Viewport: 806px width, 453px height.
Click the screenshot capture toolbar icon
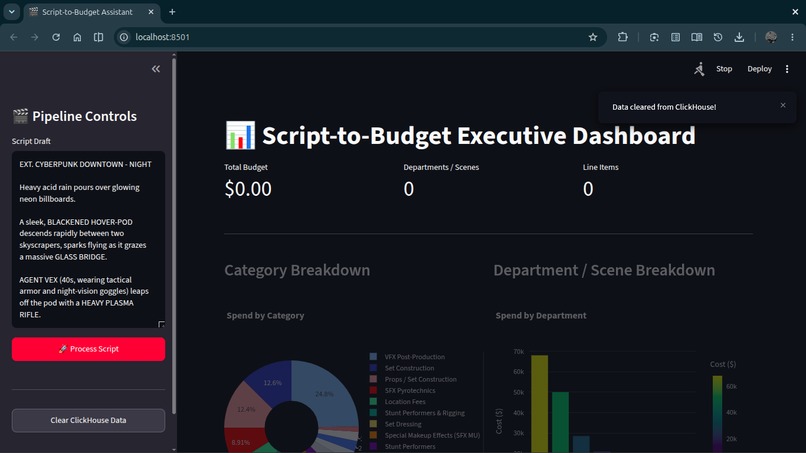(654, 37)
